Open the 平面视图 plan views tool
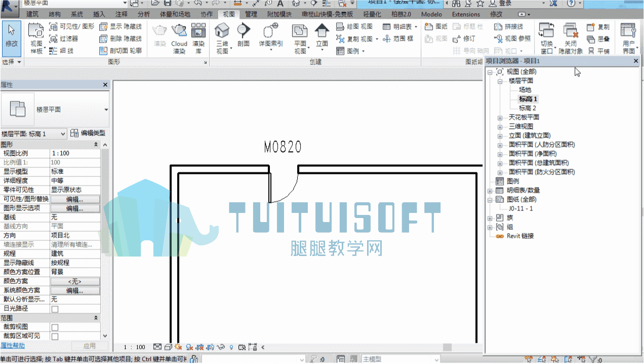This screenshot has height=364, width=644. pos(300,39)
